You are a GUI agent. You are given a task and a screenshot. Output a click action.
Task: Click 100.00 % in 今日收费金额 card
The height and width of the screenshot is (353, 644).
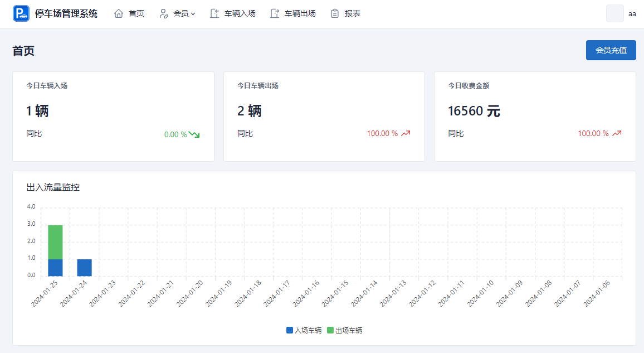(x=593, y=133)
